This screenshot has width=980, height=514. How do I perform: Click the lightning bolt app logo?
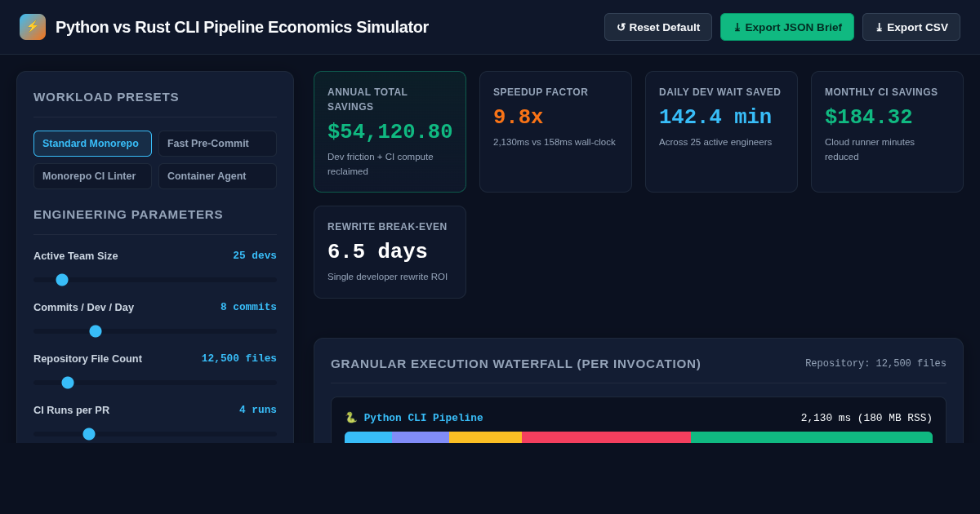33,27
